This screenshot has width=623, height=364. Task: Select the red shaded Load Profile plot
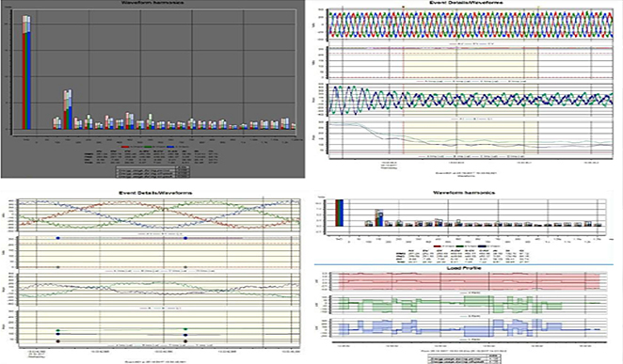[x=469, y=282]
